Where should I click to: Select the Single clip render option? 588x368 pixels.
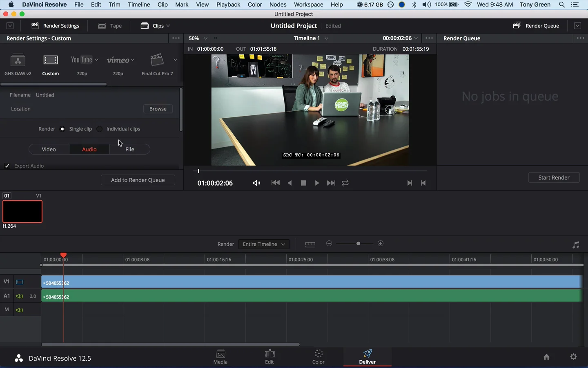click(62, 129)
